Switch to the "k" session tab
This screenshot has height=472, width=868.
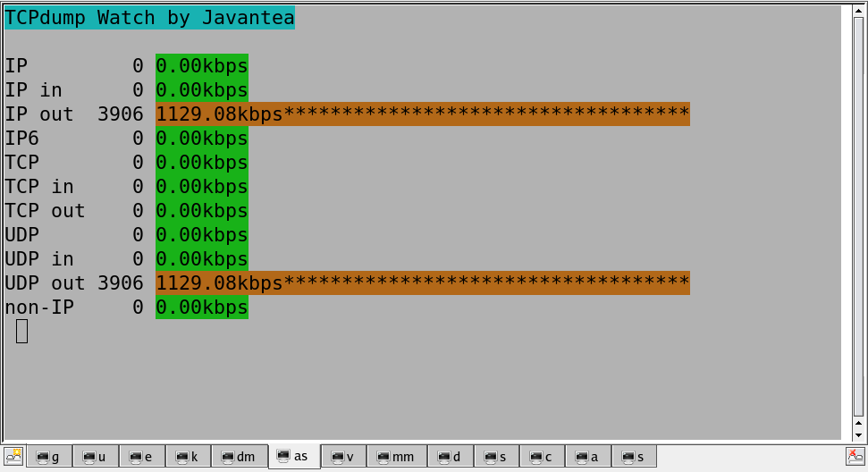pyautogui.click(x=188, y=457)
